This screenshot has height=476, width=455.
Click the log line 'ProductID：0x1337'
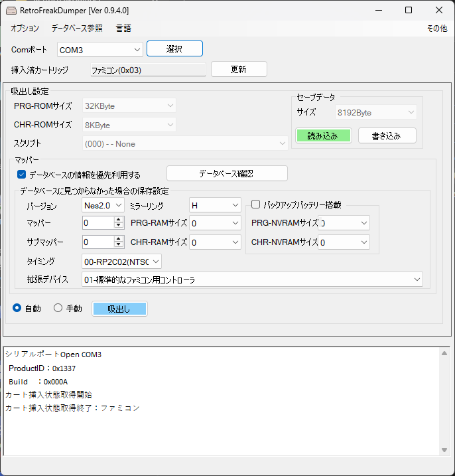coord(42,368)
